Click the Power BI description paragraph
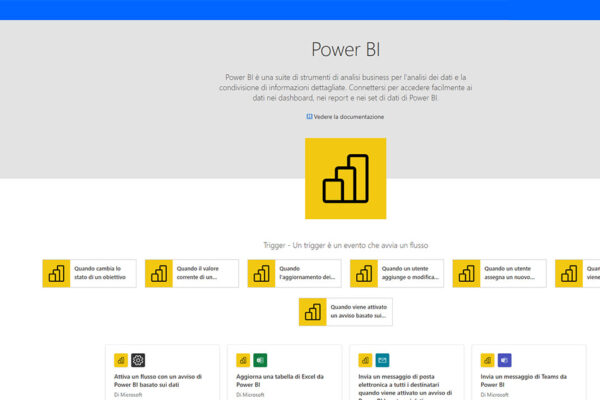Viewport: 600px width, 400px height. tap(346, 87)
